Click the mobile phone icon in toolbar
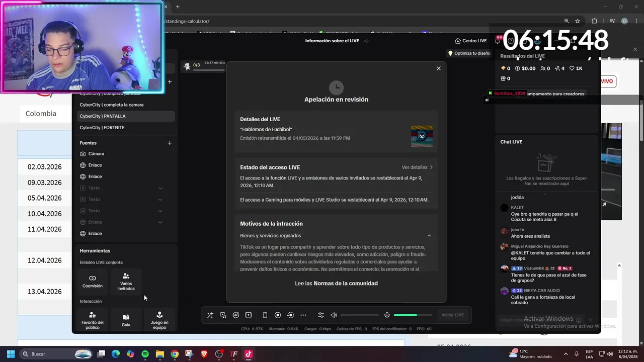The height and width of the screenshot is (362, 644). (x=265, y=315)
